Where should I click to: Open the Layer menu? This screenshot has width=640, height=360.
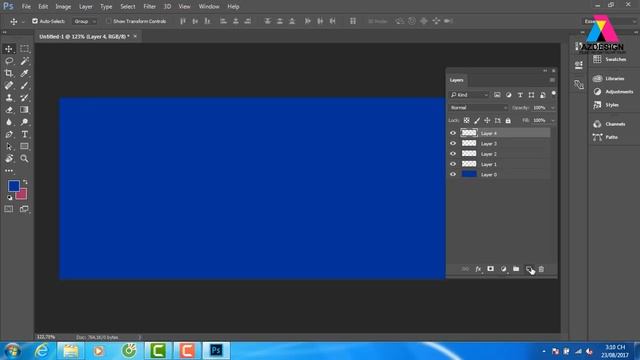(85, 7)
